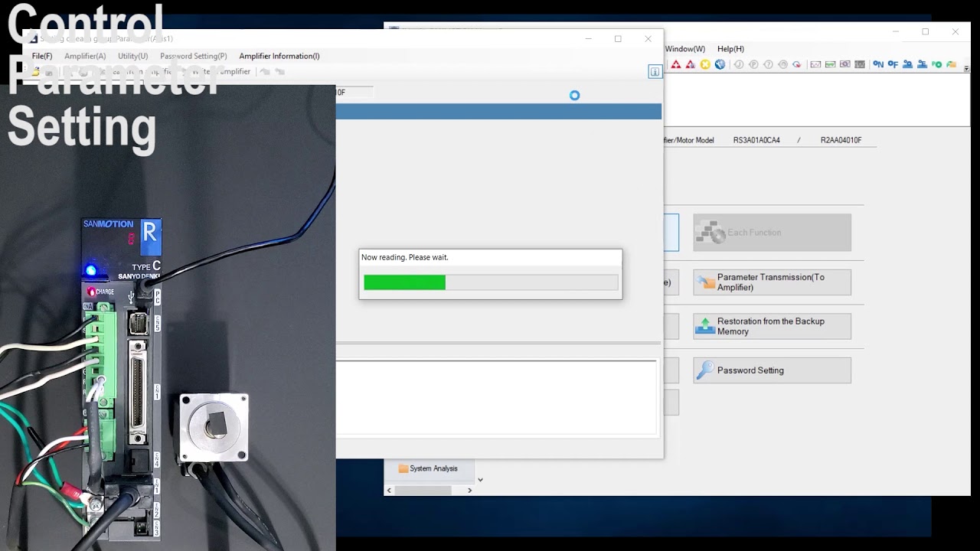Click the green PO toolbar icon

point(936,64)
